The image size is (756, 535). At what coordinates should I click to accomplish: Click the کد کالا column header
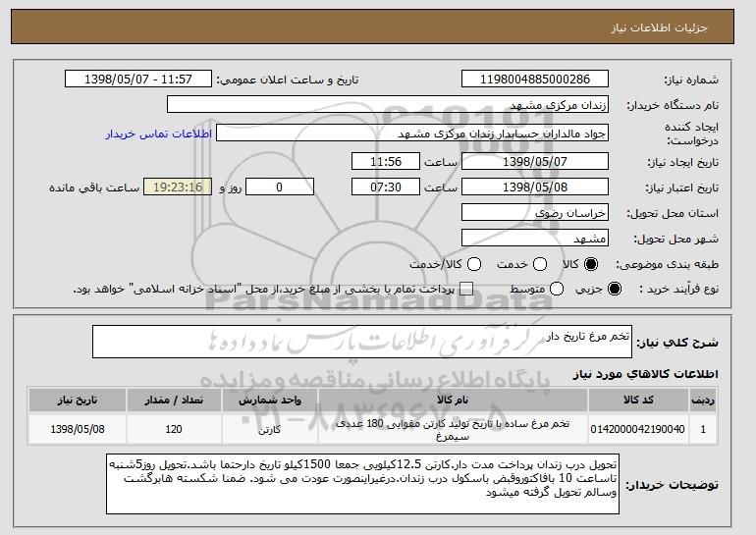tap(638, 401)
